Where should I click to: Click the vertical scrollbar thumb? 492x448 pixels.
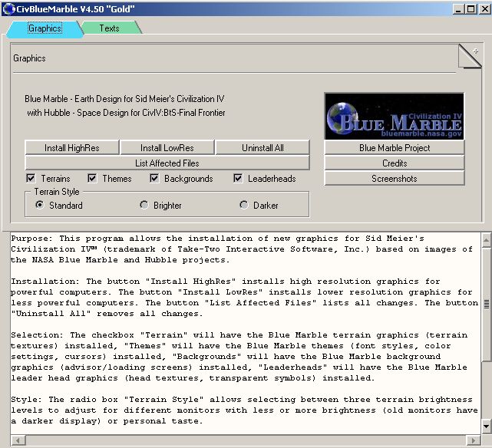pos(486,304)
